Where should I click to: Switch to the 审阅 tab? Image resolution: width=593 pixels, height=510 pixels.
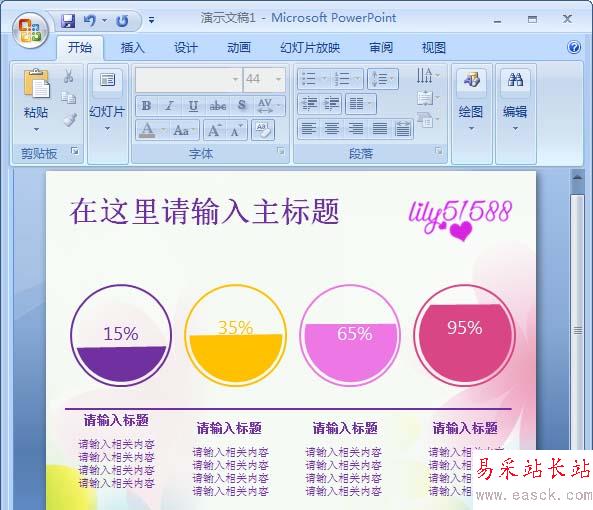(381, 48)
